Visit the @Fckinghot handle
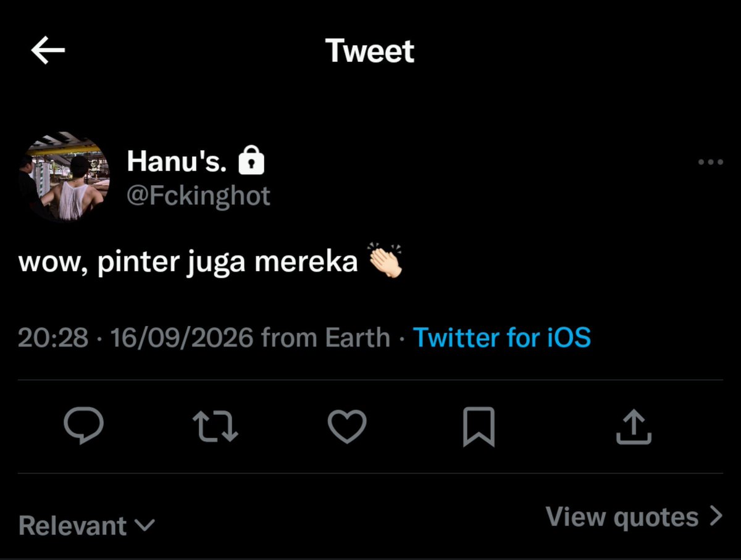 (x=199, y=196)
